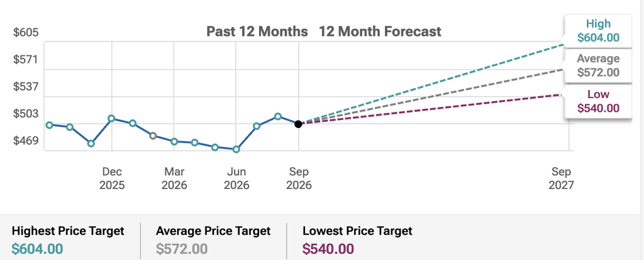Screen dimensions: 644x260
Task: Click the $605 y-axis label
Action: (26, 33)
